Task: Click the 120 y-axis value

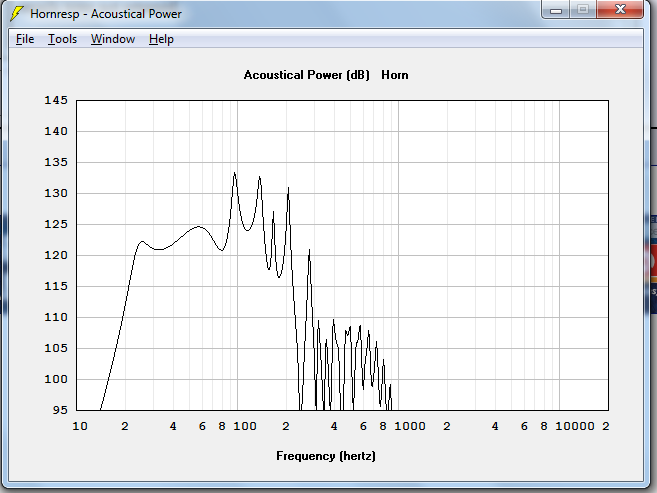Action: tap(56, 255)
